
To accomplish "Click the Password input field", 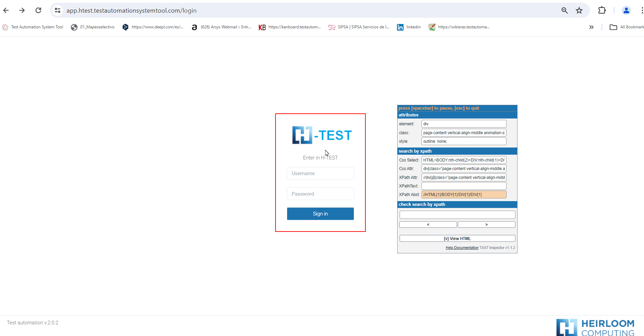I will coord(320,194).
